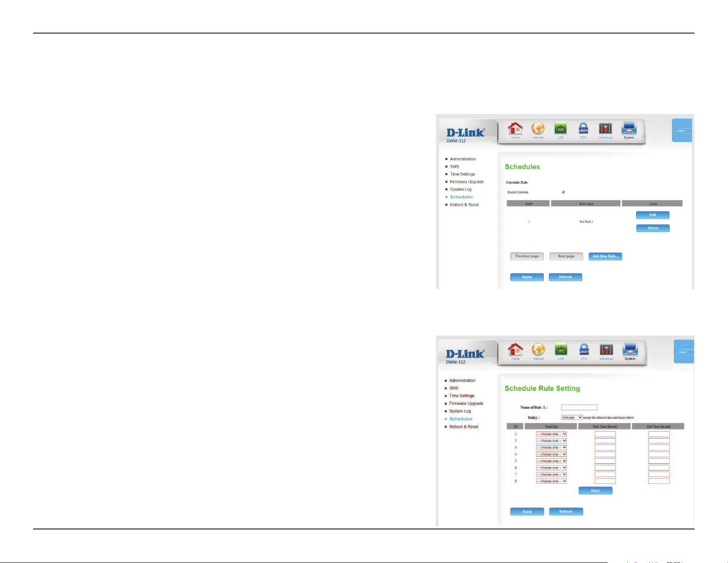Expand the Week Day dropdown for ID 7

pyautogui.click(x=551, y=474)
